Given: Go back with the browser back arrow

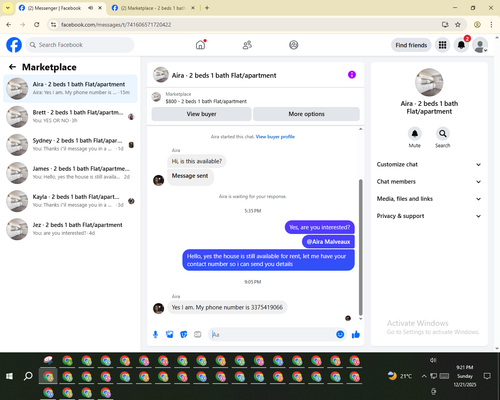Looking at the screenshot, I should pyautogui.click(x=9, y=24).
